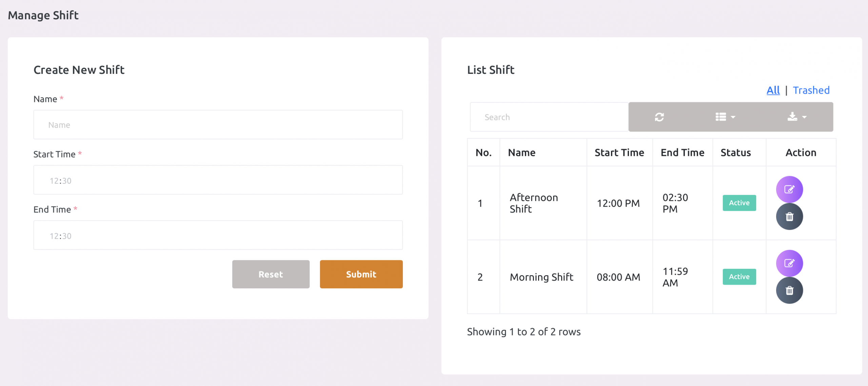Sort by Status column header

pos(735,153)
